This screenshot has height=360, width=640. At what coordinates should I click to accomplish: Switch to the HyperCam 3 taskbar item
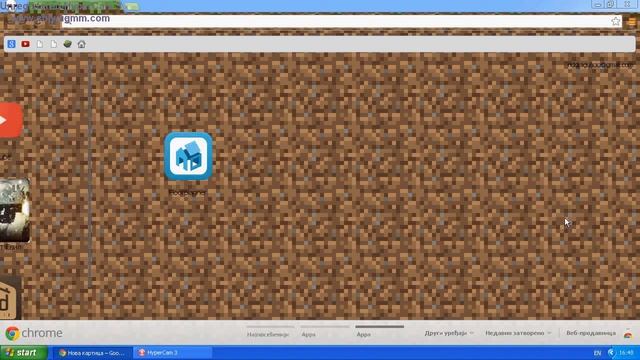173,353
